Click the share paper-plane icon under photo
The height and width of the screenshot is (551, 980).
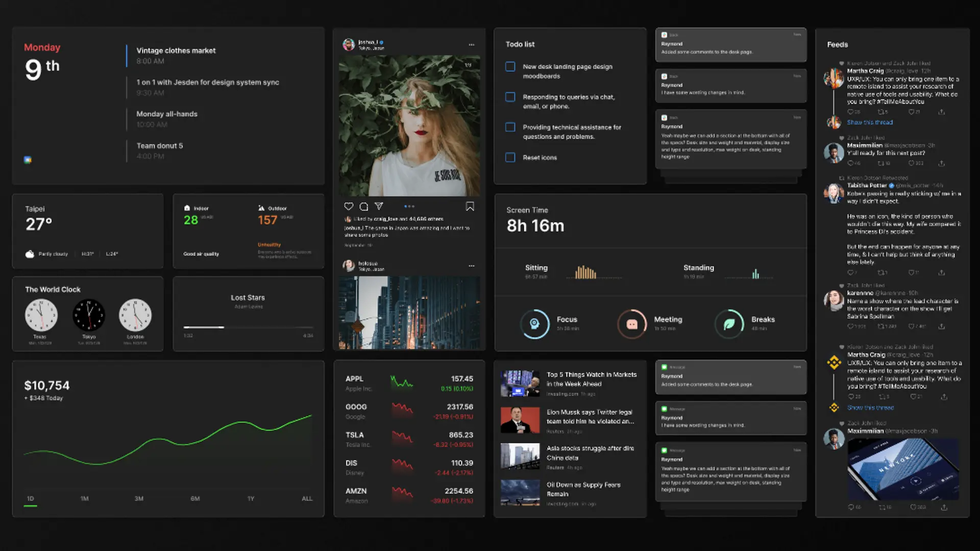(379, 207)
